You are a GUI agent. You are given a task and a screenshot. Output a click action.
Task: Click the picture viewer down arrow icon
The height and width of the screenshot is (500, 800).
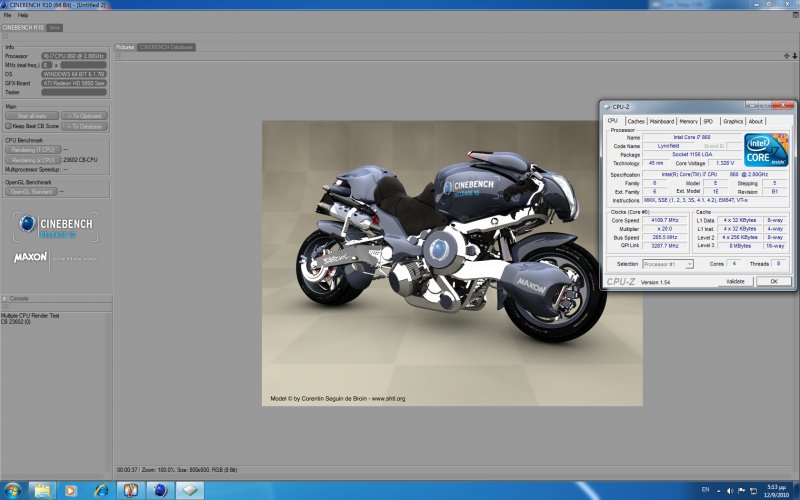click(794, 56)
